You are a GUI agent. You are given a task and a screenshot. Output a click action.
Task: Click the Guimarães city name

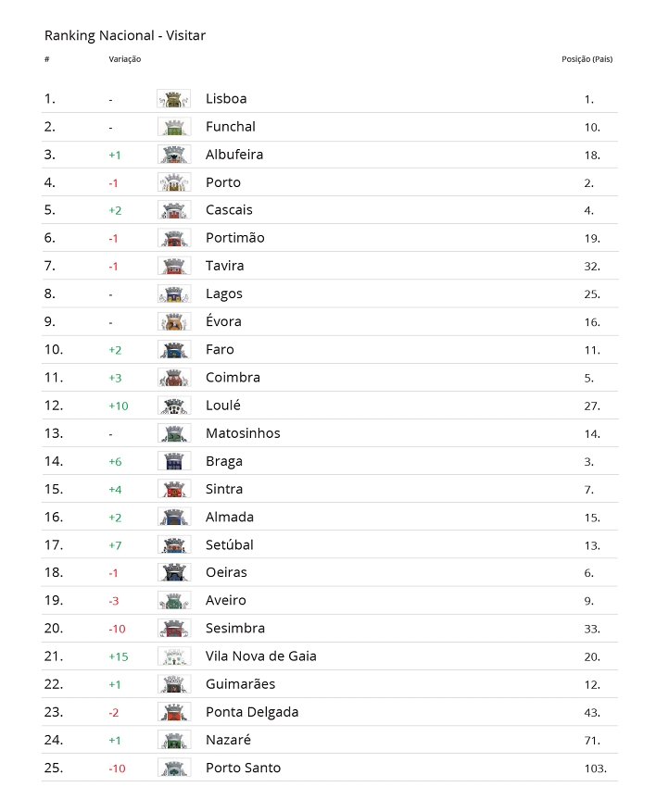pos(240,684)
